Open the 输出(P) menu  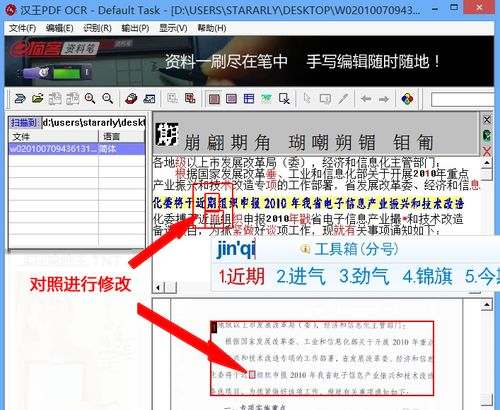[x=135, y=28]
